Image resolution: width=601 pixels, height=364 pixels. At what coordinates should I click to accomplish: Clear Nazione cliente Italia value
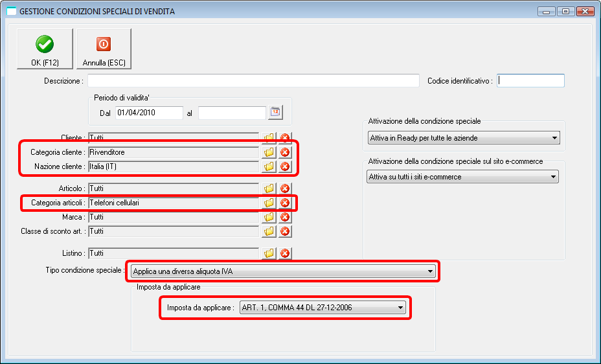tap(285, 166)
